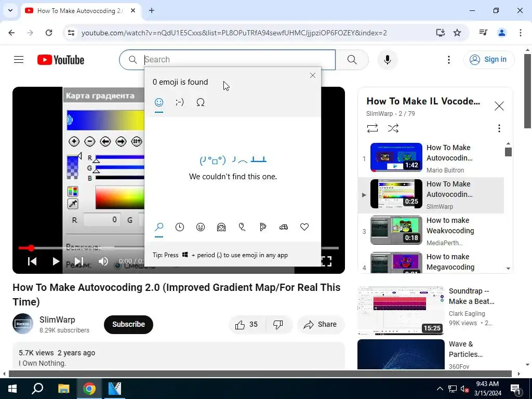Play How to make Megavocoding video
The height and width of the screenshot is (399, 532).
click(x=431, y=262)
